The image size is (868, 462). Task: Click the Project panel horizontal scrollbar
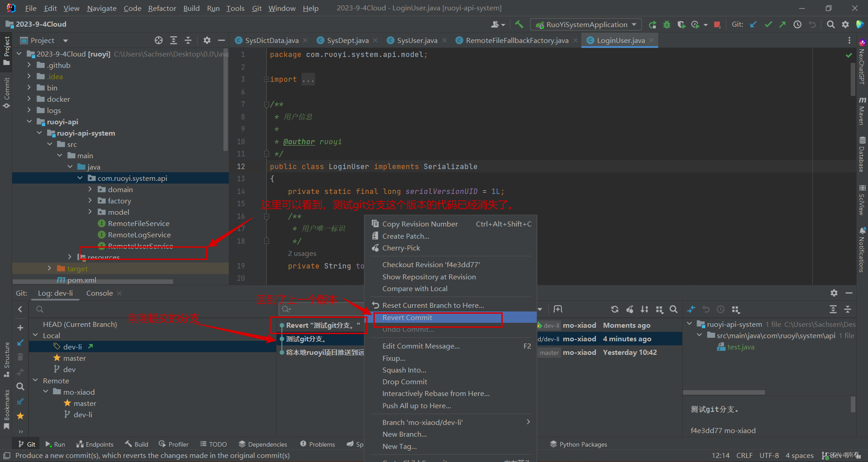click(x=93, y=282)
